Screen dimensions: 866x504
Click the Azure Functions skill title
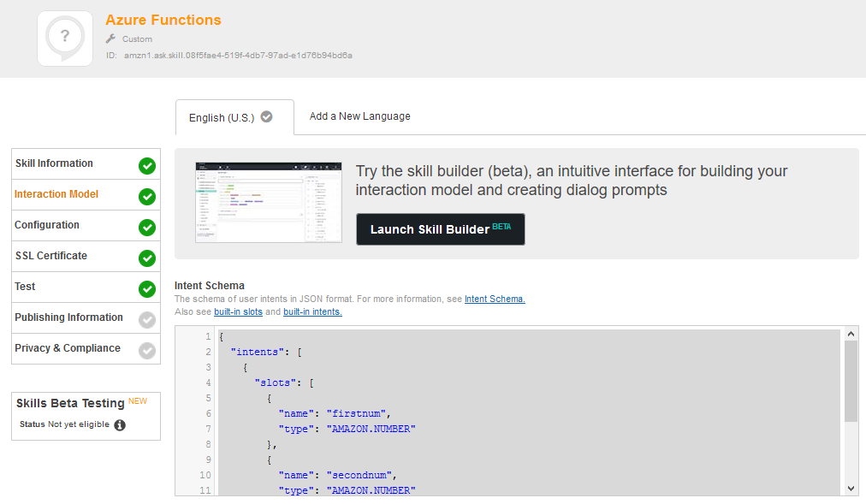pos(163,20)
